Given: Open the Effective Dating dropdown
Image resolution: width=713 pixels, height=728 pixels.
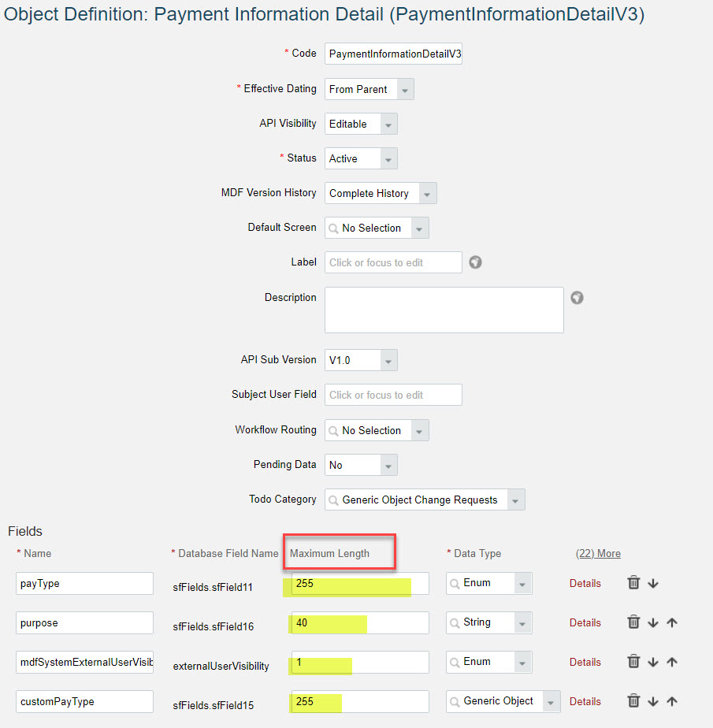Looking at the screenshot, I should (405, 90).
